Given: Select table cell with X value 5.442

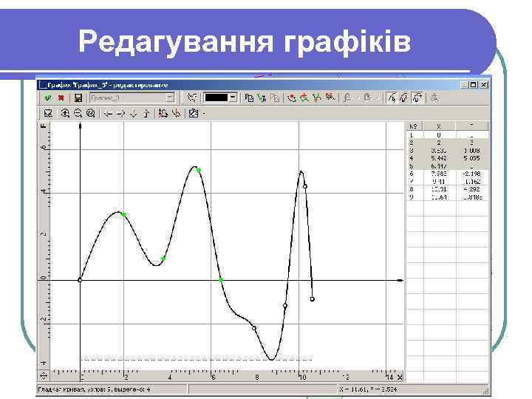Looking at the screenshot, I should point(439,158).
